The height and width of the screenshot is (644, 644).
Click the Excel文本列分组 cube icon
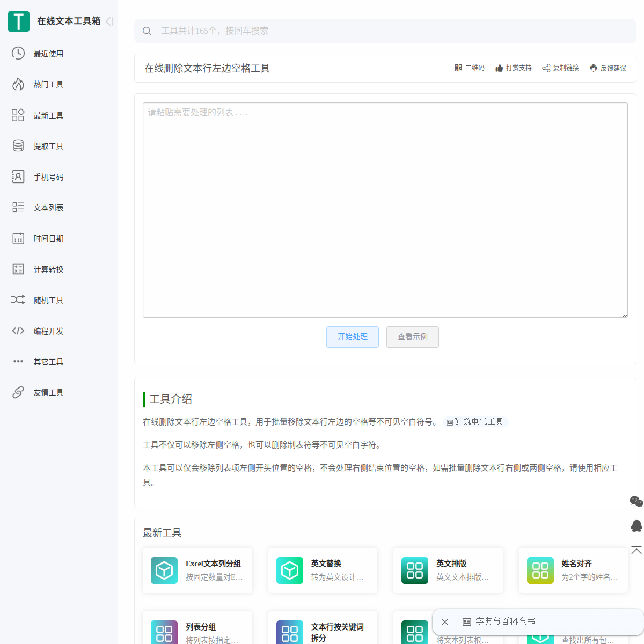pyautogui.click(x=164, y=570)
